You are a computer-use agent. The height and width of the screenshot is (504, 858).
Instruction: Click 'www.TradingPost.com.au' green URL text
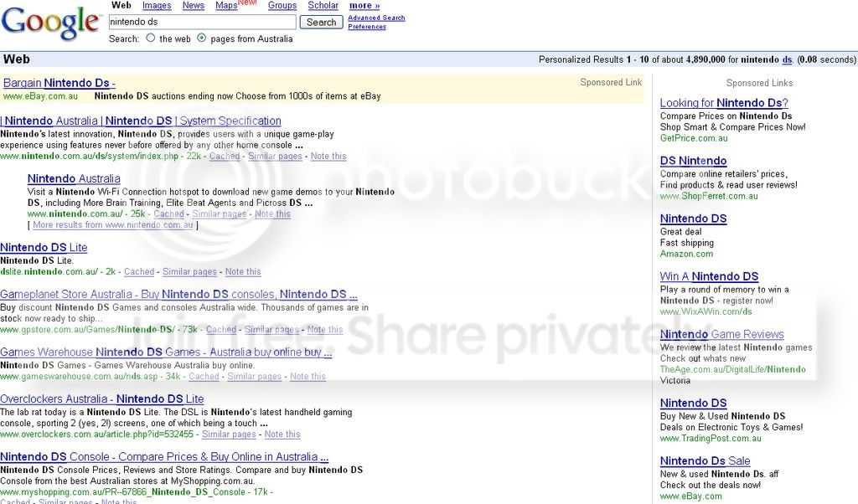click(711, 439)
